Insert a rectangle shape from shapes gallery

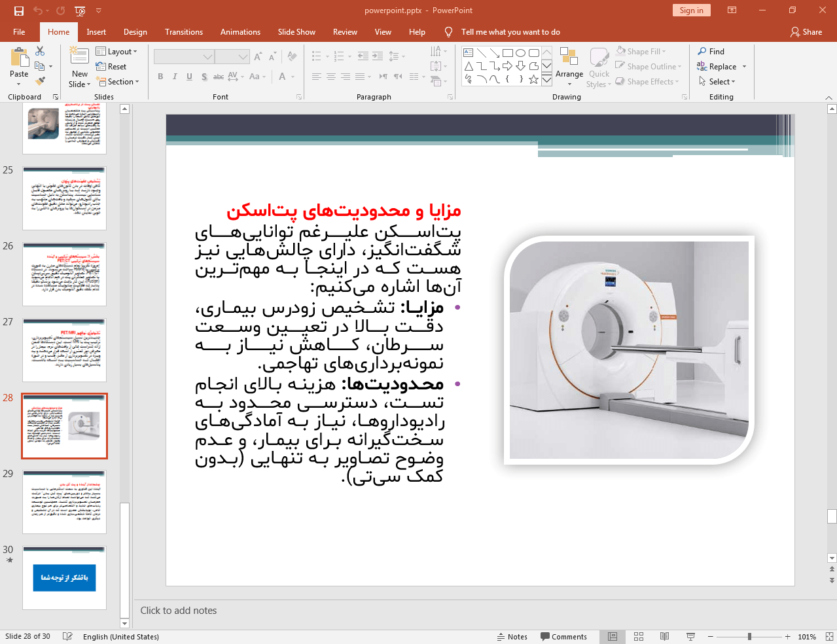507,53
